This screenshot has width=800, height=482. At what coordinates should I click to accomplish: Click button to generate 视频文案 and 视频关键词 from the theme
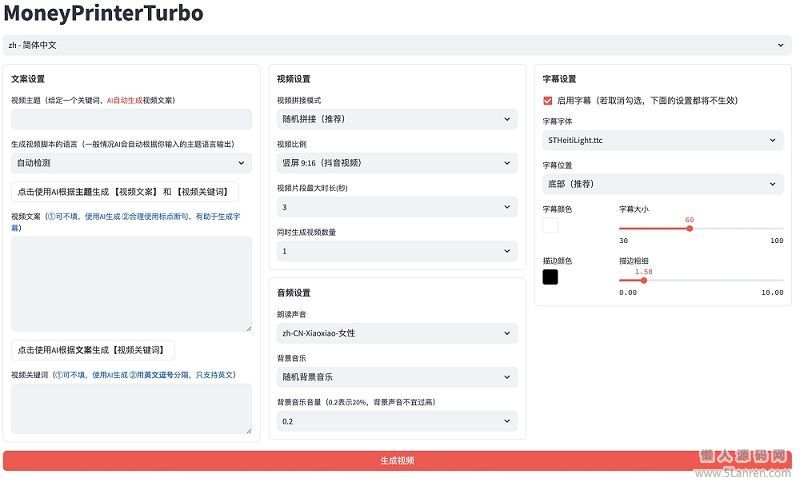(124, 192)
